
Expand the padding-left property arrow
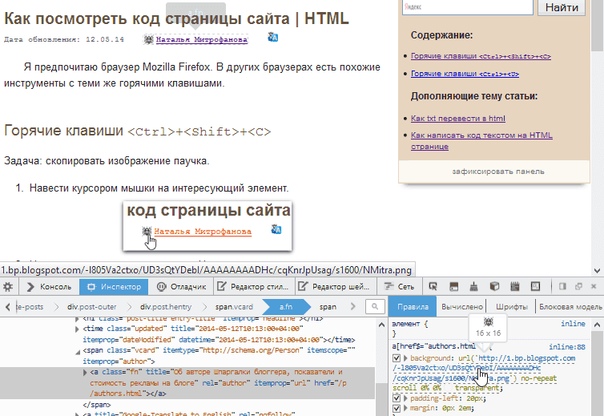coord(405,398)
